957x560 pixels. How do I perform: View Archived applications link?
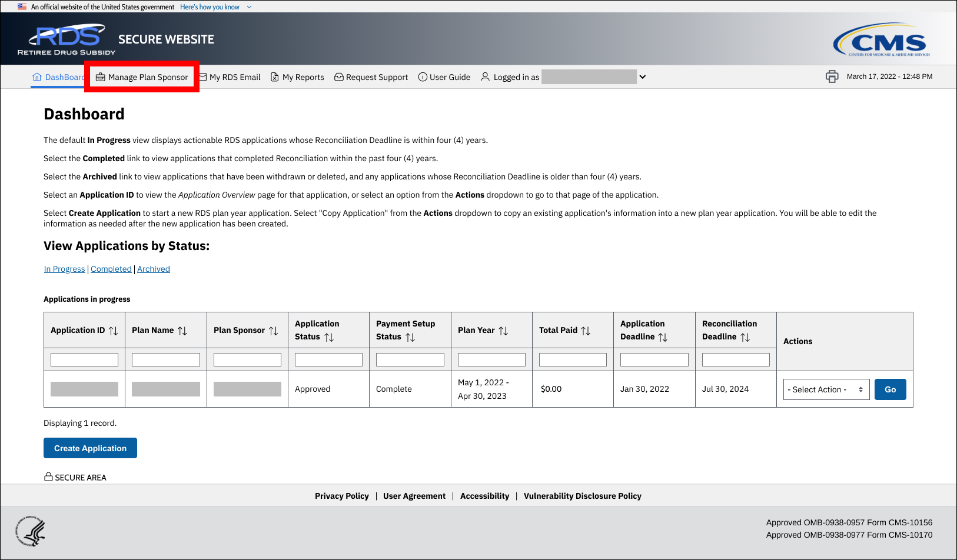154,269
